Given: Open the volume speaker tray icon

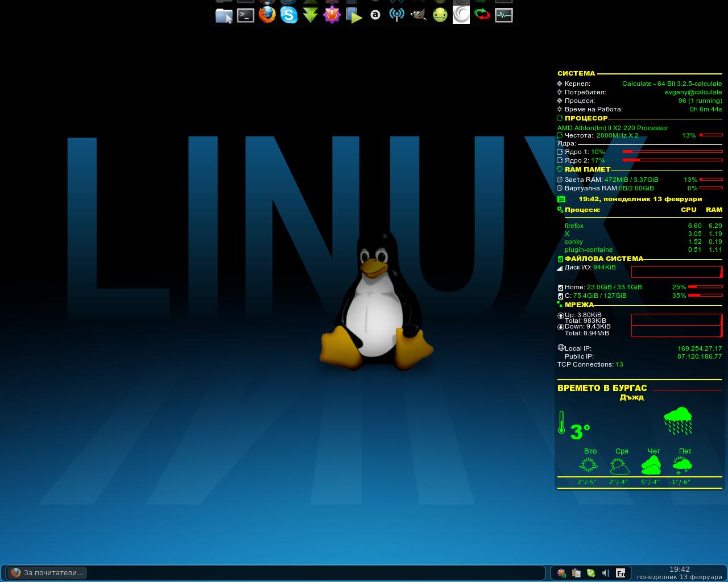Looking at the screenshot, I should [606, 573].
